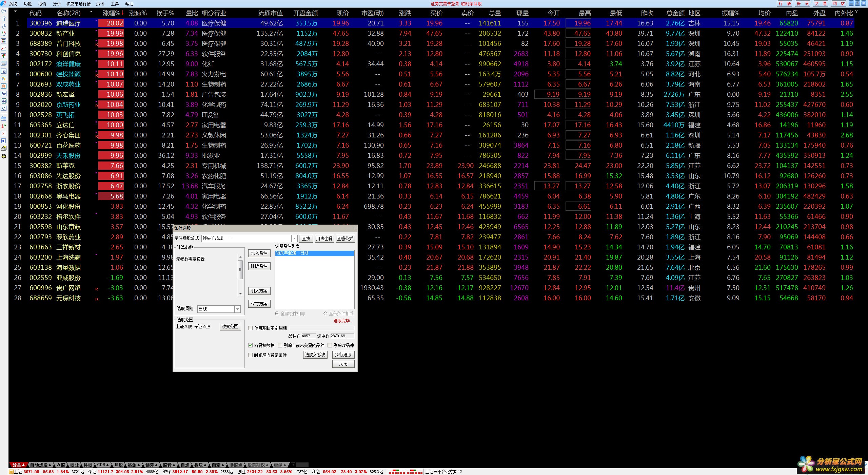Open 选股周期 日线 dropdown
The image size is (868, 475).
(238, 309)
